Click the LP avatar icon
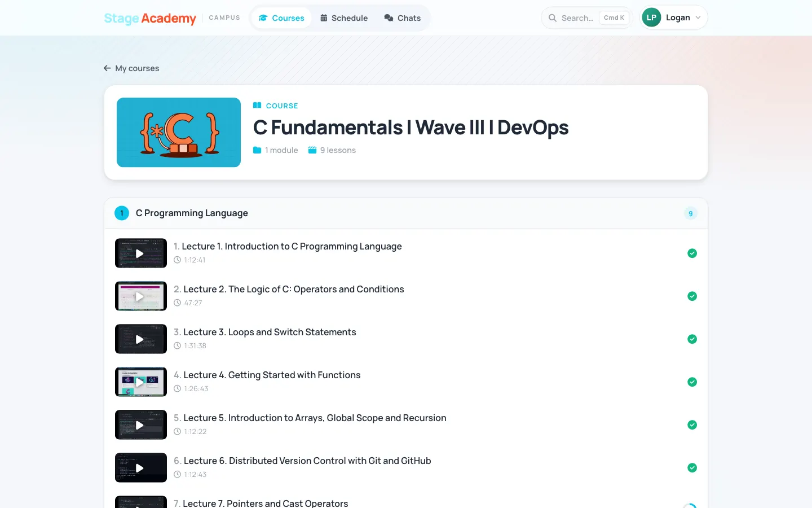Viewport: 812px width, 508px height. 651,17
